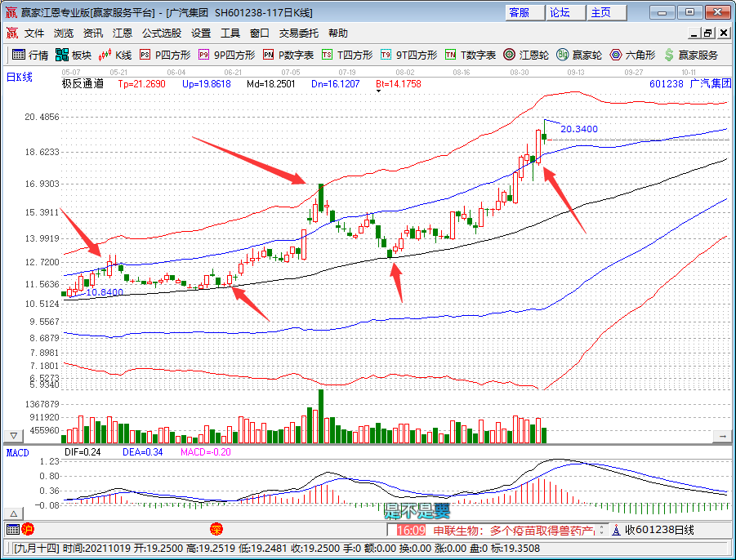The width and height of the screenshot is (736, 560).
Task: Open the 江恩轮 Gann wheel
Action: point(528,55)
